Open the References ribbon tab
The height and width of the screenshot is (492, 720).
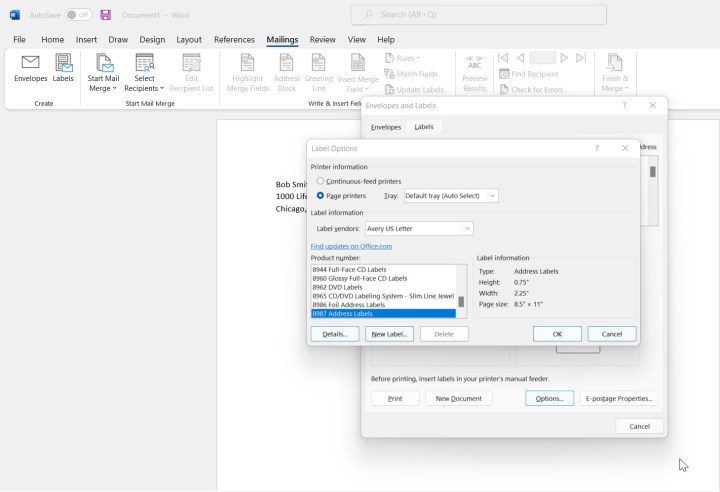click(x=234, y=39)
